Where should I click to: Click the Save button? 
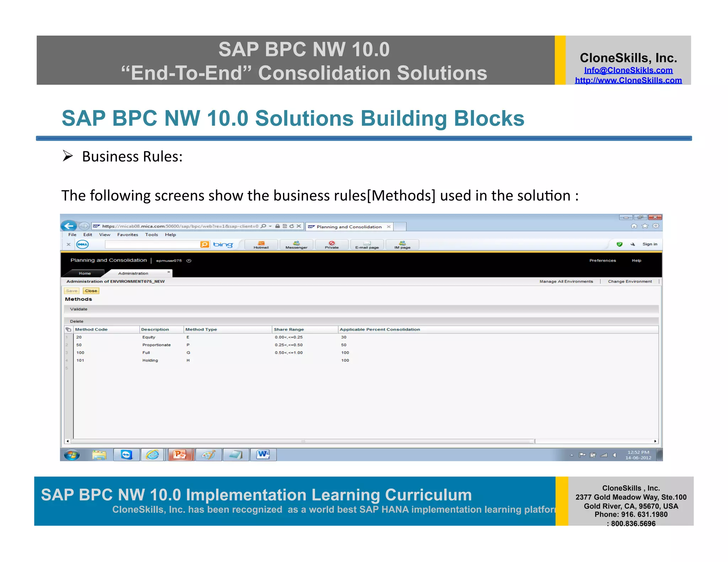pyautogui.click(x=72, y=291)
